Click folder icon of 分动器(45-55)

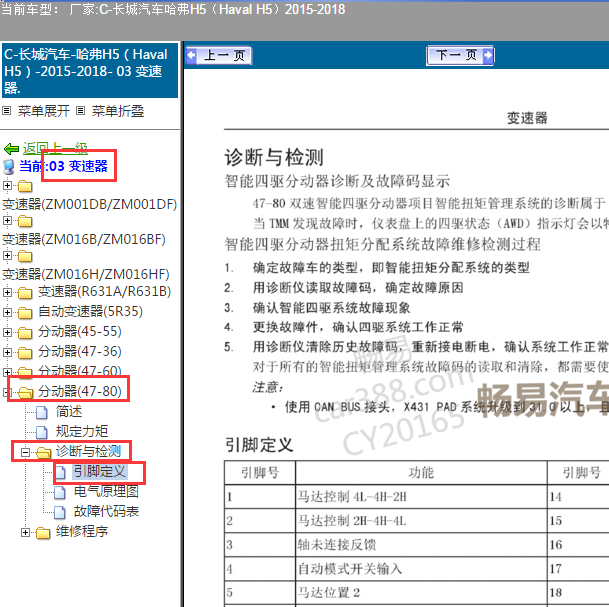coord(25,333)
